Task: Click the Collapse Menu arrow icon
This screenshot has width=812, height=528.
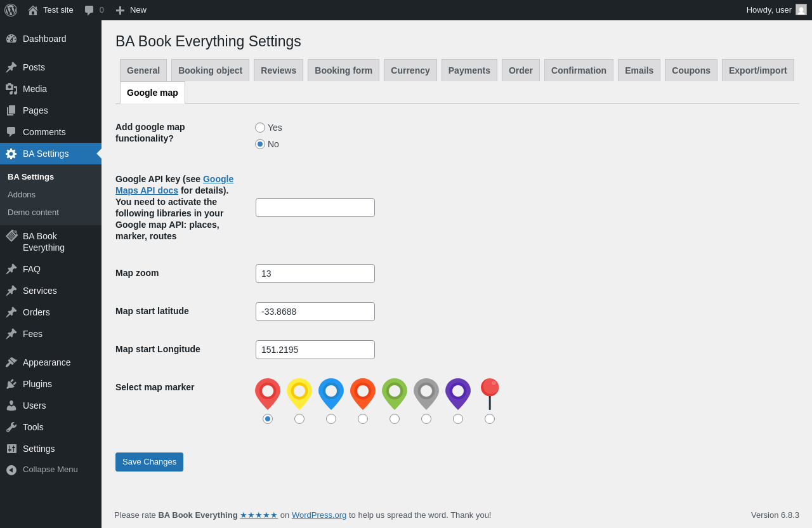Action: click(11, 470)
